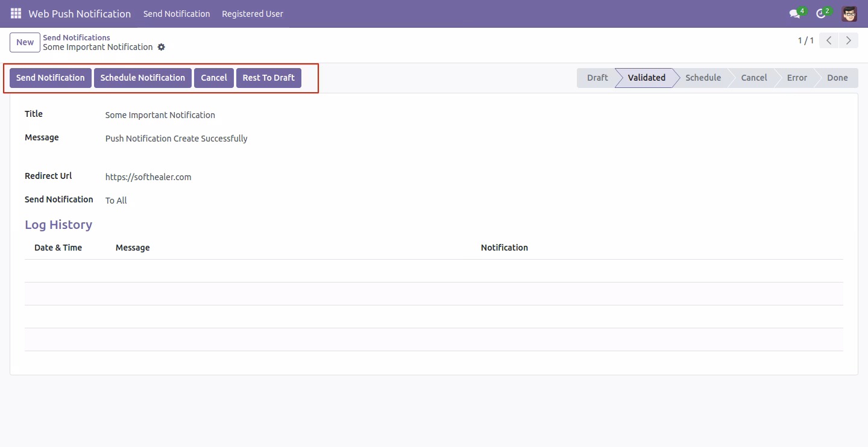This screenshot has width=868, height=447.
Task: Click Schedule Notification button
Action: click(143, 78)
